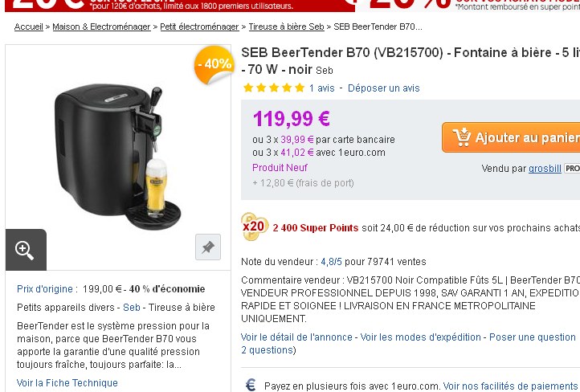
Task: Expand 'Voir la Fiche Technique'
Action: 67,383
